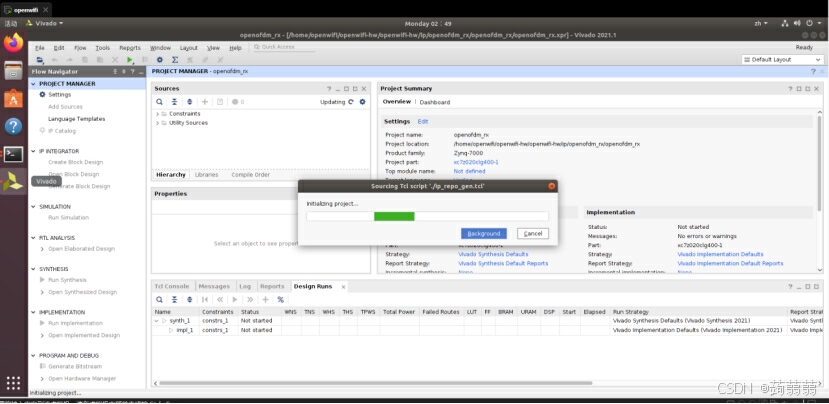
Task: Open the Tools menu
Action: [103, 48]
